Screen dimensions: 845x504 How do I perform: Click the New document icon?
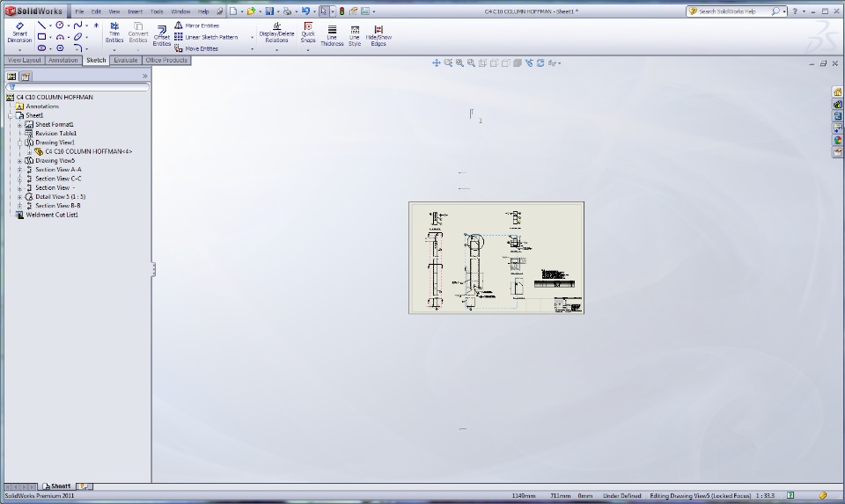click(x=233, y=11)
